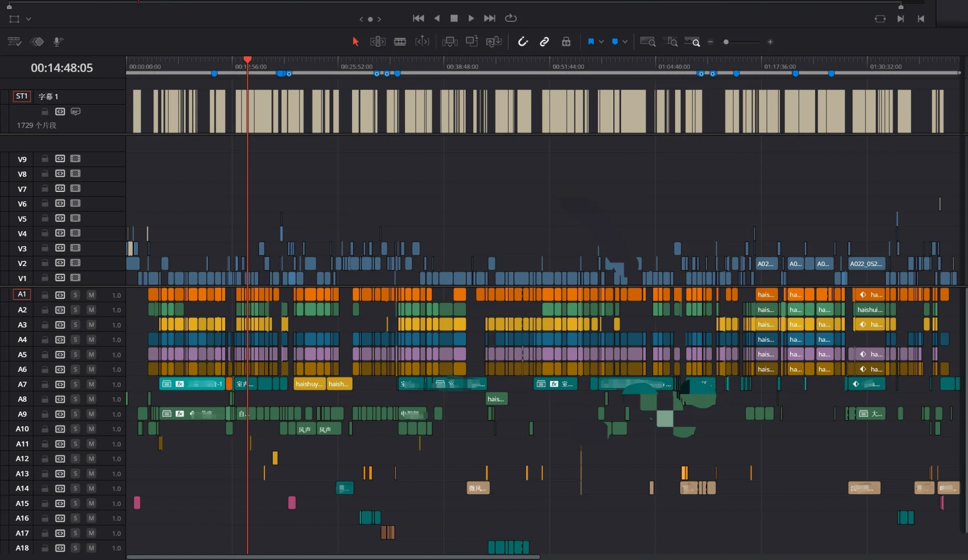Mute audio track A7
Image resolution: width=968 pixels, height=560 pixels.
tap(91, 384)
